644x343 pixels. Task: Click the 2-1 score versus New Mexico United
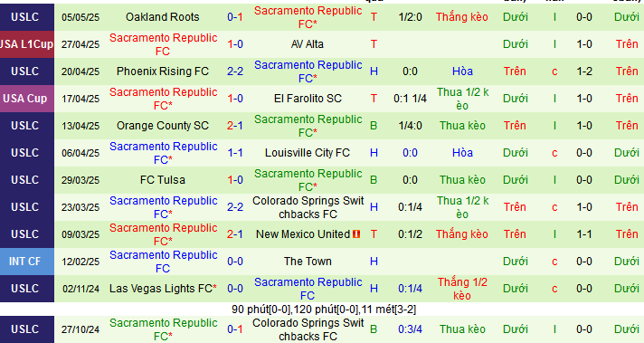235,234
